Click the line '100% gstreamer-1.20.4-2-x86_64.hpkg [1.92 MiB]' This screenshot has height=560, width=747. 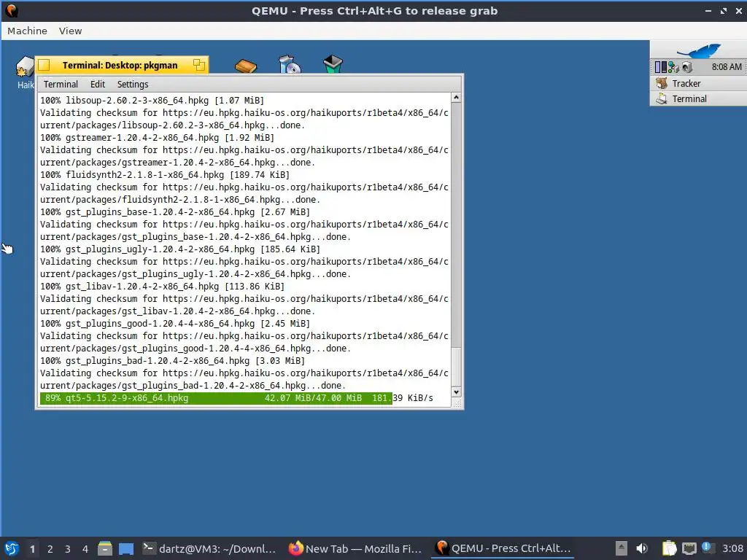[158, 138]
